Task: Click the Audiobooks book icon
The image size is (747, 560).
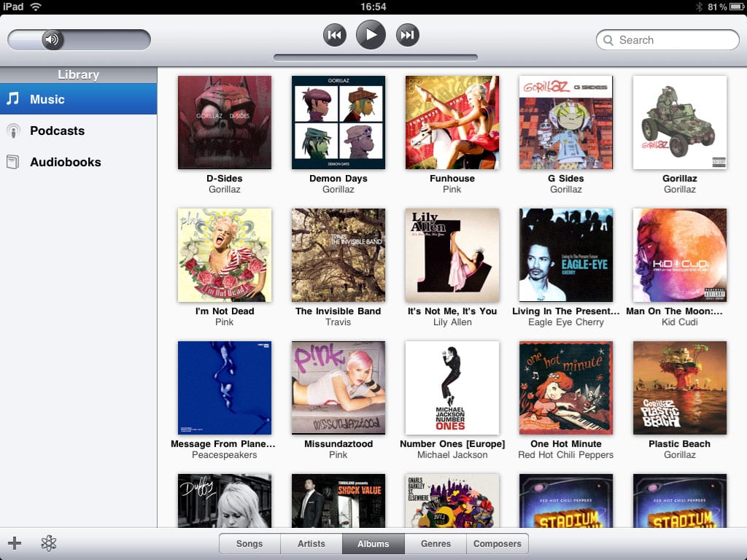Action: point(13,162)
